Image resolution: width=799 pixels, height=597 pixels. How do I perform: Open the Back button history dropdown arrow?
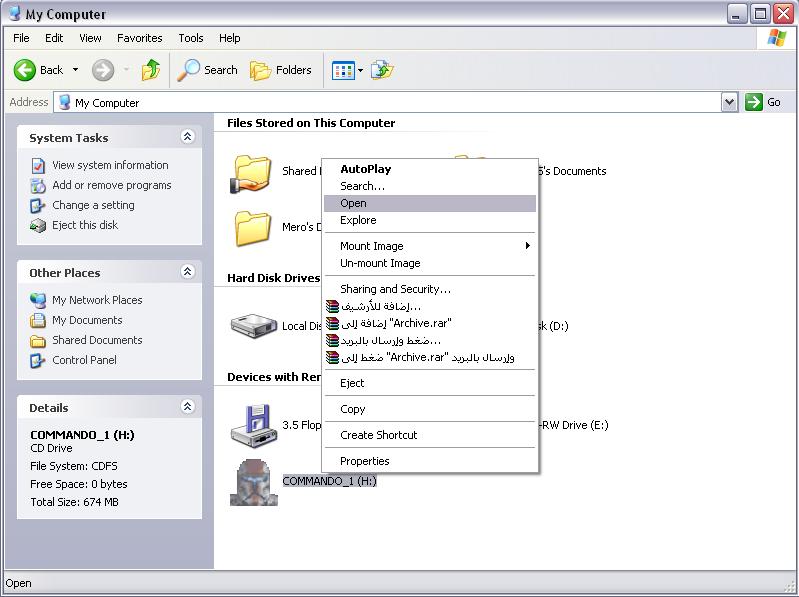coord(75,70)
